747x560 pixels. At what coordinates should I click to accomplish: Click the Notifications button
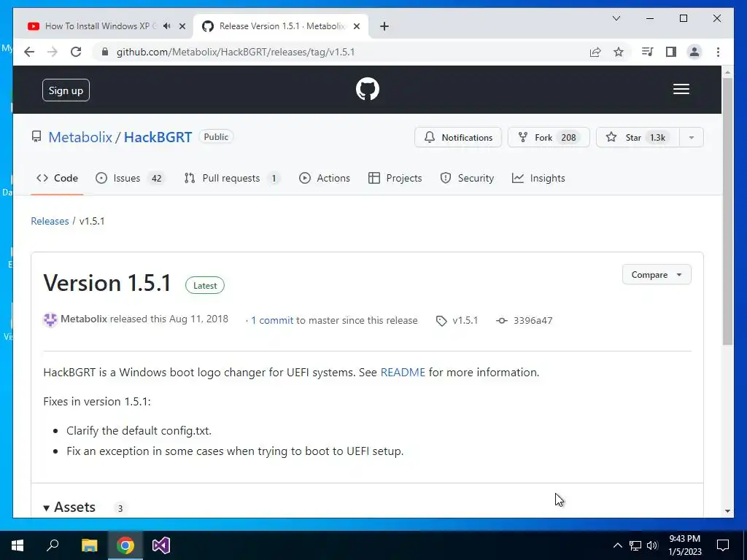click(458, 138)
